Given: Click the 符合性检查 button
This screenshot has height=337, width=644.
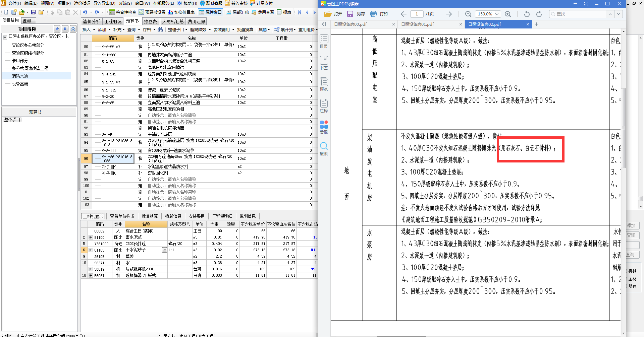Looking at the screenshot, I should 123,12.
